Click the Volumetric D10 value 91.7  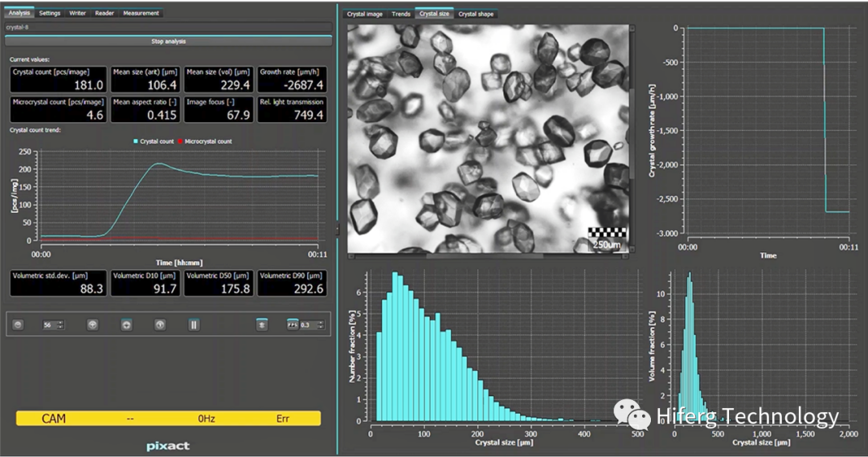pos(165,288)
